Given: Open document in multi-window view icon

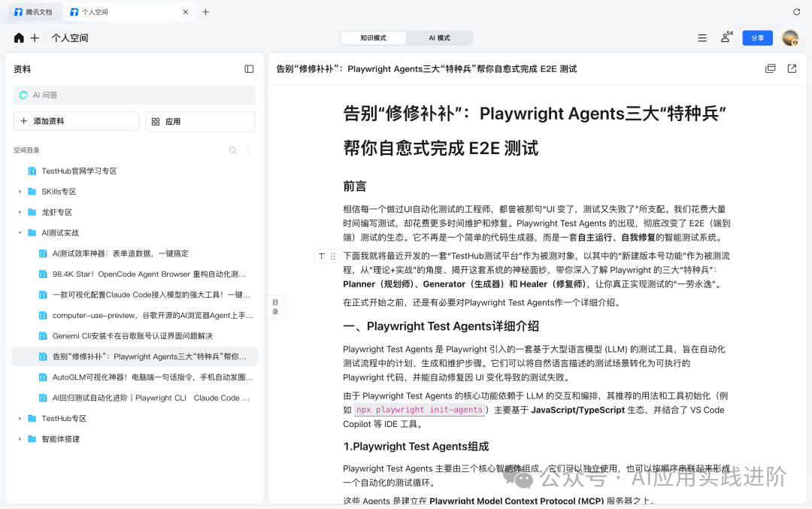Looking at the screenshot, I should point(771,68).
